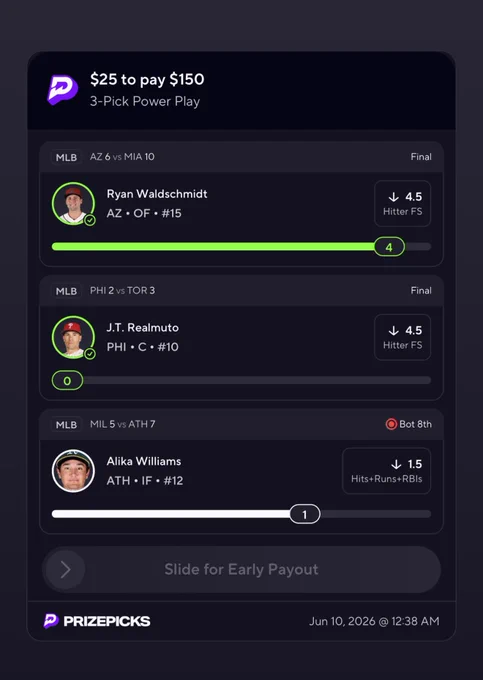
Task: Open Alika Williams' player photo
Action: pyautogui.click(x=73, y=471)
